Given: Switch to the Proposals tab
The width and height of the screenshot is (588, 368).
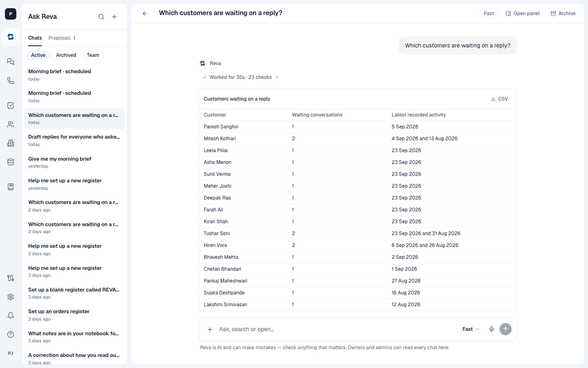Looking at the screenshot, I should [62, 38].
